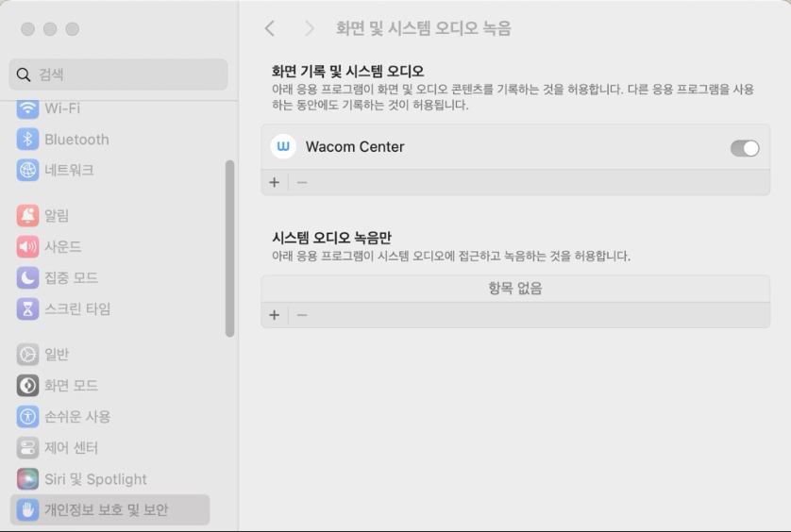Image resolution: width=791 pixels, height=532 pixels.
Task: Add app under 화면 기록 및 시스템 오디오
Action: (275, 183)
